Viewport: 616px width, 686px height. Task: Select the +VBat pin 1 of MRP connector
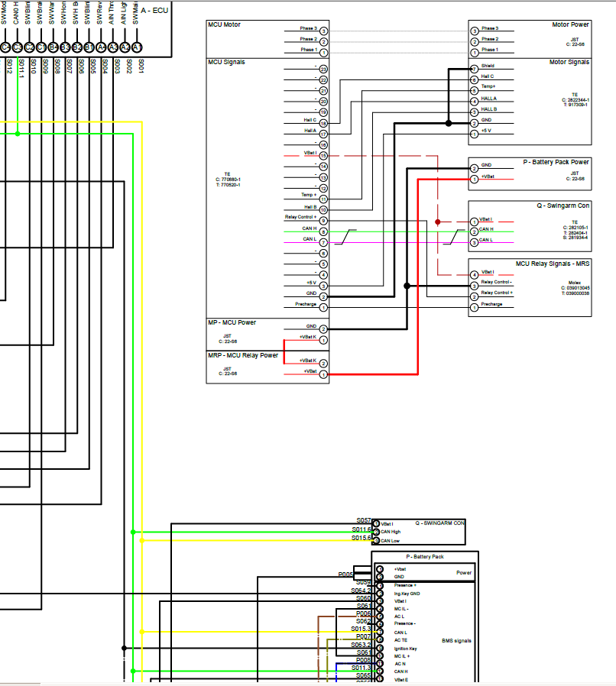click(x=323, y=374)
